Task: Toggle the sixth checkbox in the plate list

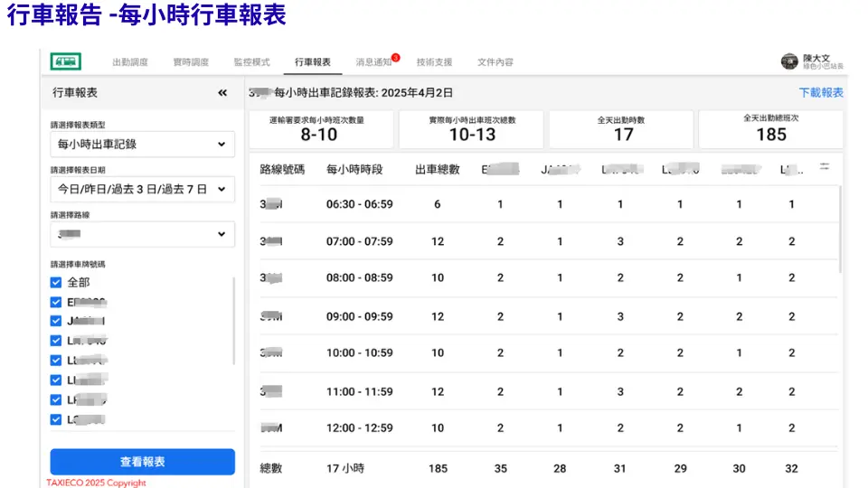Action: pos(56,380)
